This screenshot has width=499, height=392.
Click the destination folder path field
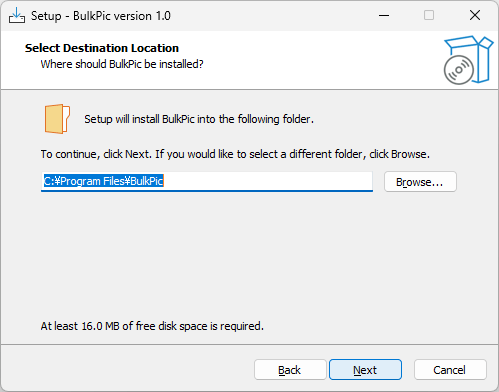point(207,182)
